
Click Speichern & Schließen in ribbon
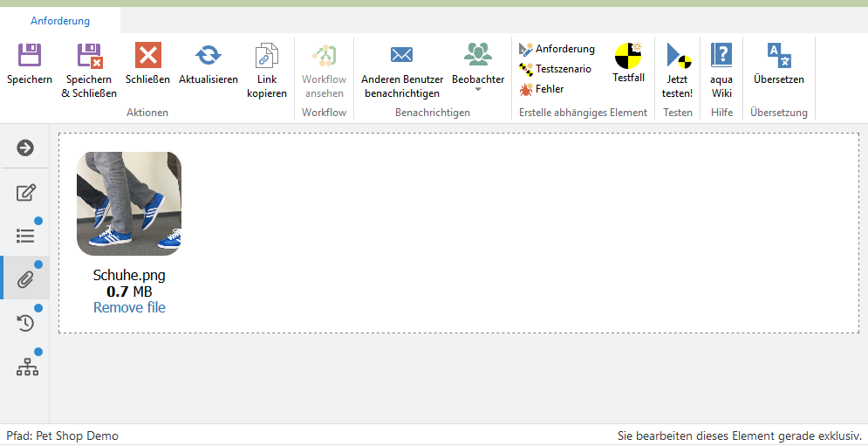click(89, 57)
